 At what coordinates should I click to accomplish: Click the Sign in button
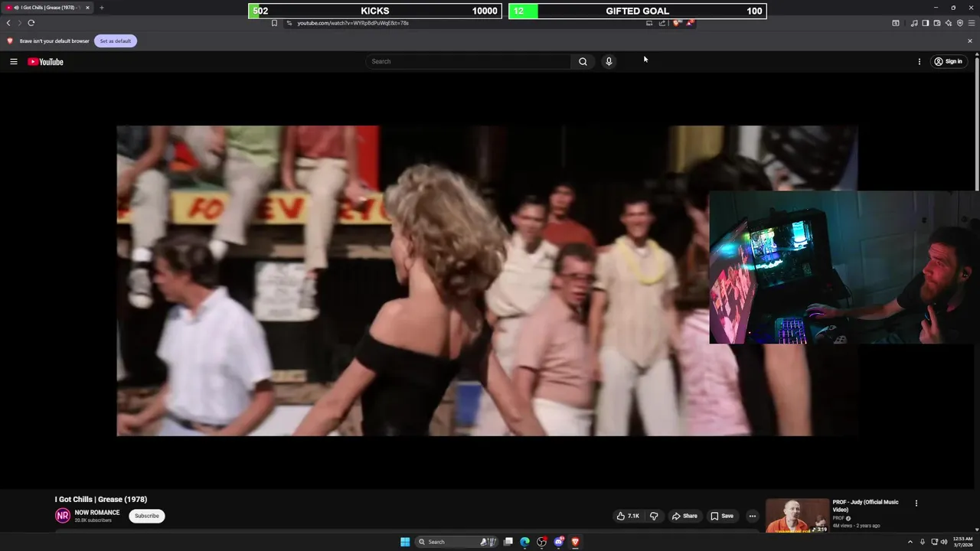click(948, 61)
